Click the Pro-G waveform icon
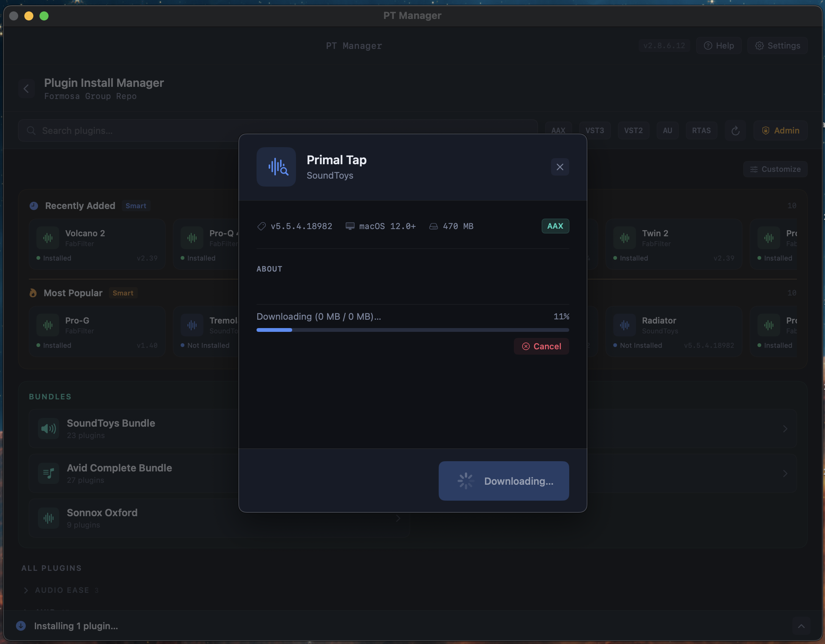Viewport: 825px width, 644px height. tap(48, 325)
